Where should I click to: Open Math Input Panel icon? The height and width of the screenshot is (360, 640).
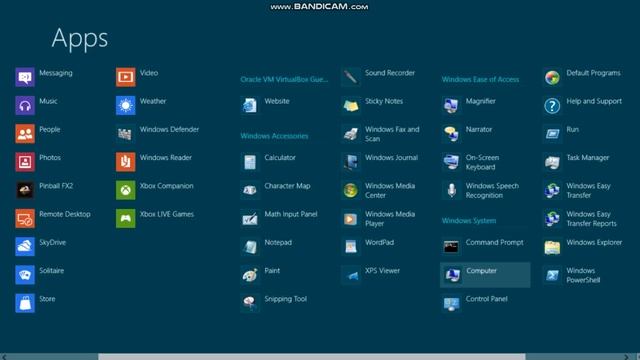click(x=250, y=218)
